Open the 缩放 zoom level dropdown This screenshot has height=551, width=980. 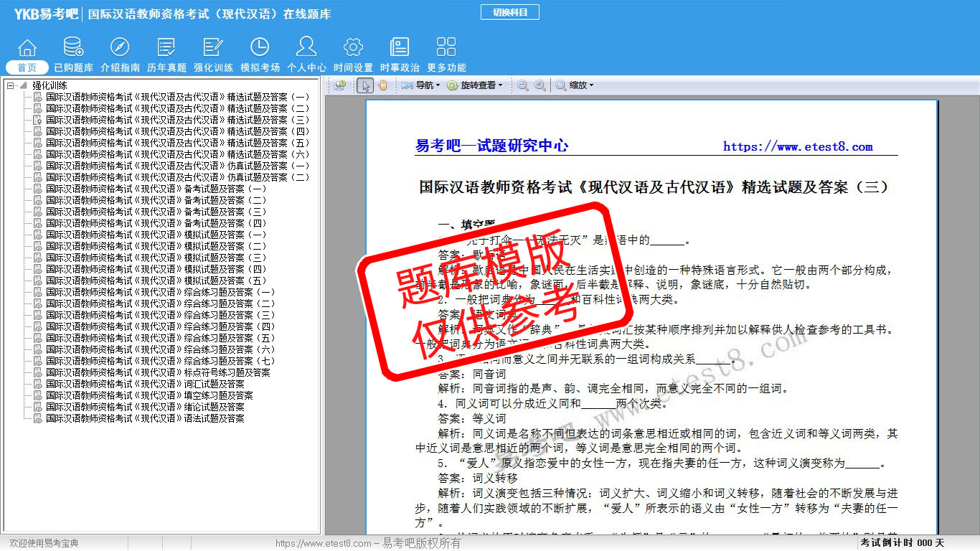[x=574, y=85]
